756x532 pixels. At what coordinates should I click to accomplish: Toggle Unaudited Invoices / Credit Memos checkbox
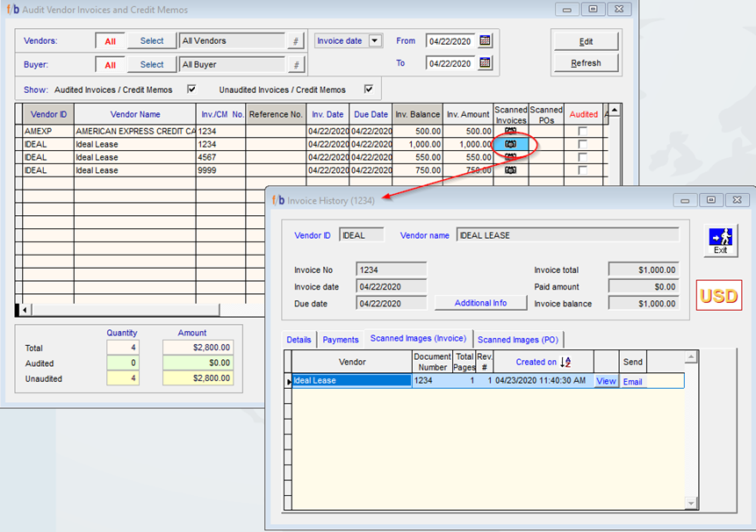(x=369, y=90)
